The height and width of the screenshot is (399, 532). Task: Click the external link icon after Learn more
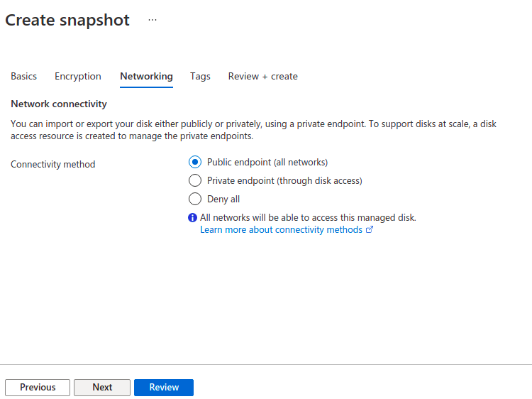(x=369, y=230)
